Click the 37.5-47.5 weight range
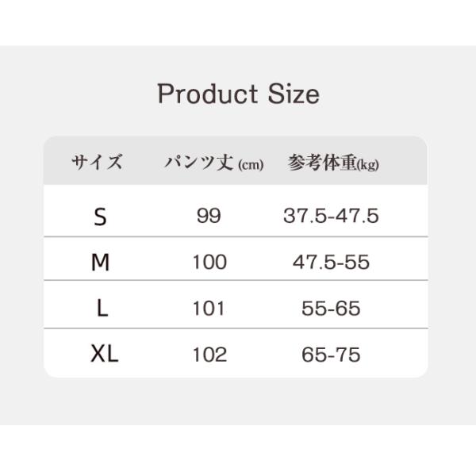The image size is (476, 476). point(331,216)
